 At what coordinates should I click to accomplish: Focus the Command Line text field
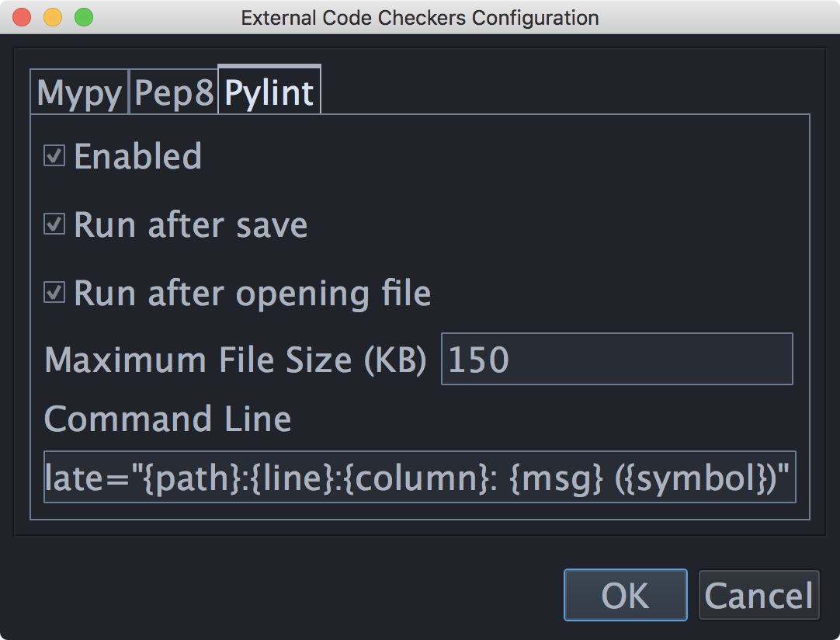point(419,477)
